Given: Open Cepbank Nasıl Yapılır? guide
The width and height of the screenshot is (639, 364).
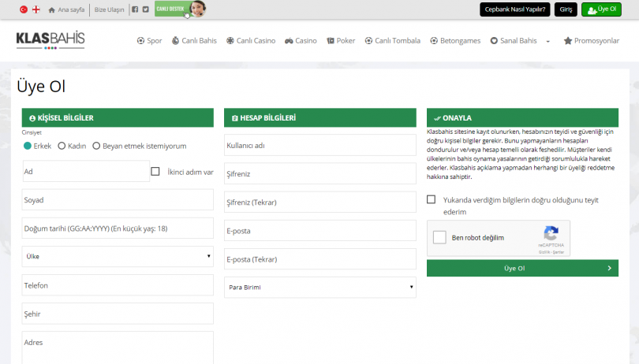Looking at the screenshot, I should (514, 9).
